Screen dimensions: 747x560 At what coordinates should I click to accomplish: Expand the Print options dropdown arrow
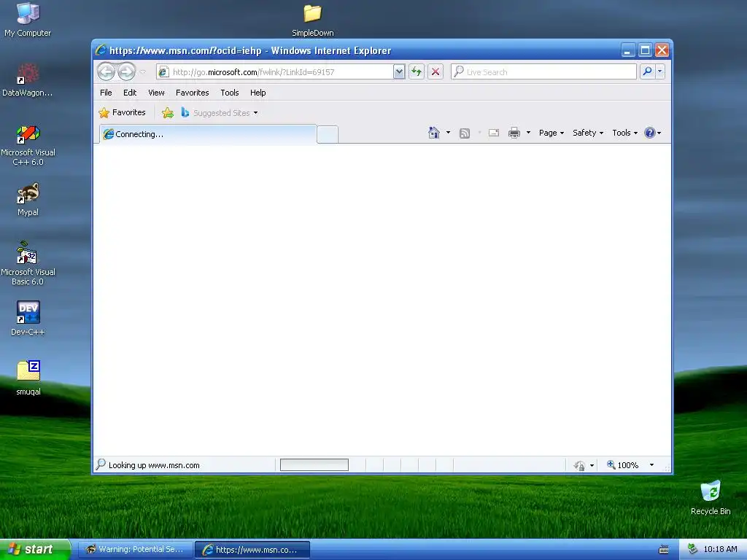pyautogui.click(x=528, y=133)
